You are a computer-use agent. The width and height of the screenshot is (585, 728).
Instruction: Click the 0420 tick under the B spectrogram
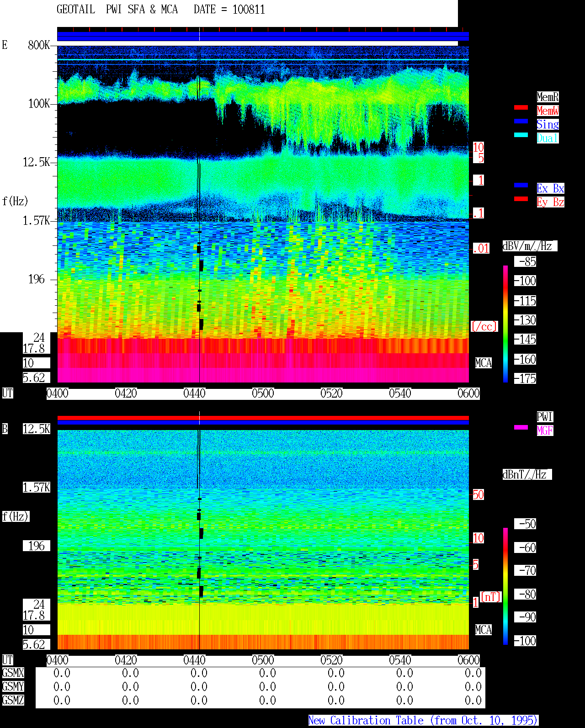126,660
